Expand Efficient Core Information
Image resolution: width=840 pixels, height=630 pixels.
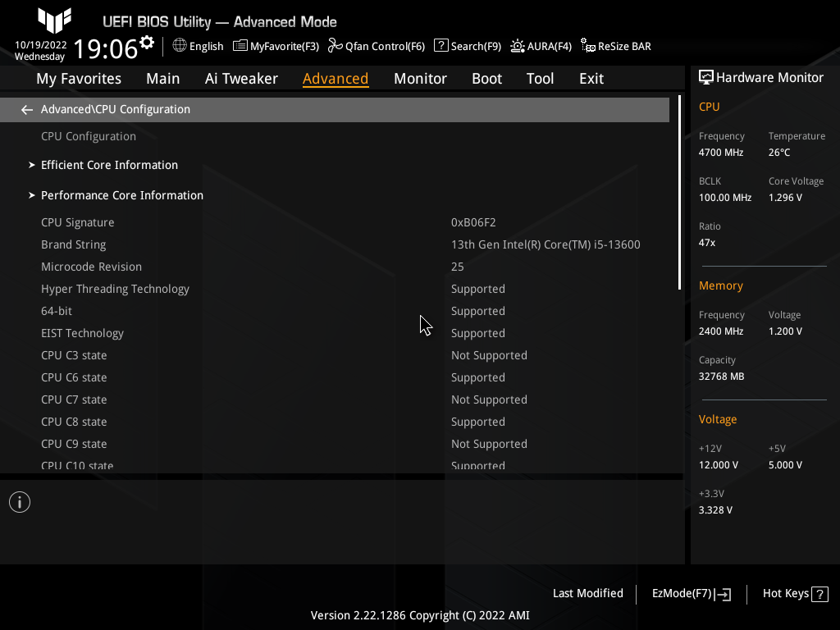tap(109, 165)
